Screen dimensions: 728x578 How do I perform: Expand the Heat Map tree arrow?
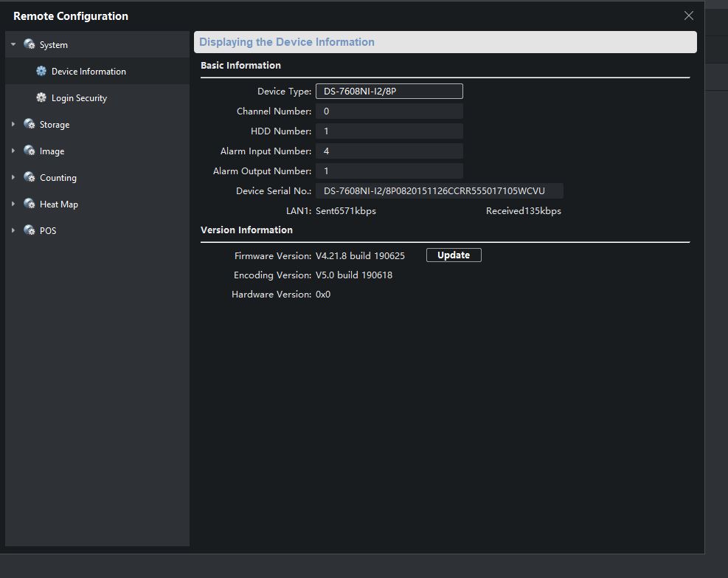13,204
